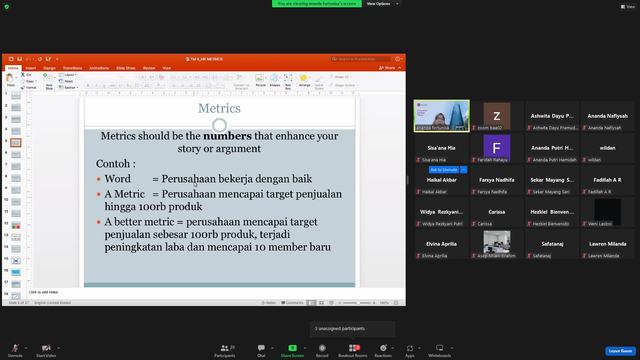
Task: Select slide 12 thumbnail in slide panel
Action: (16, 225)
